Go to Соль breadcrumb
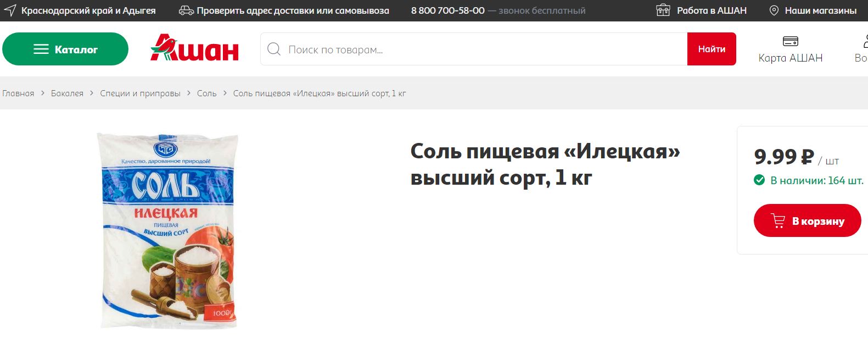This screenshot has height=337, width=868. point(207,93)
